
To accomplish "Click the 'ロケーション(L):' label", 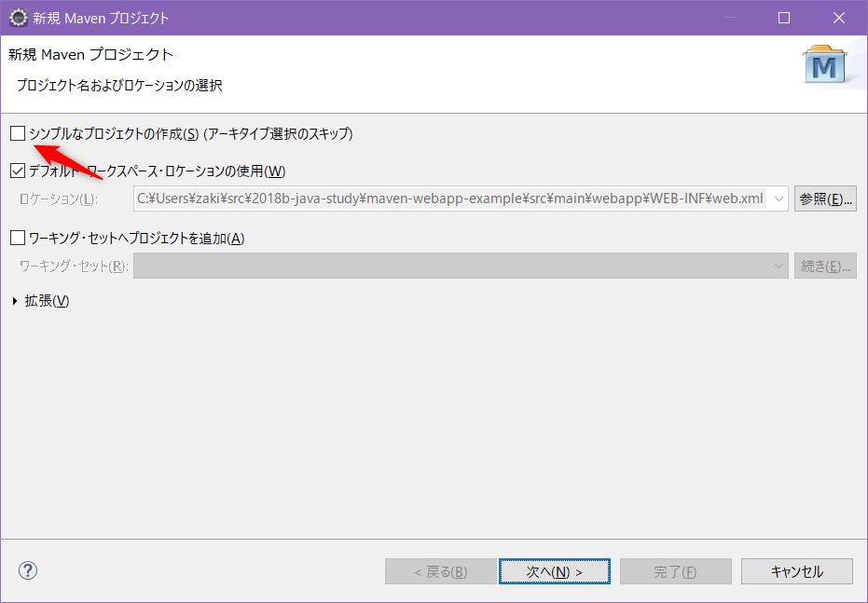I will coord(59,199).
